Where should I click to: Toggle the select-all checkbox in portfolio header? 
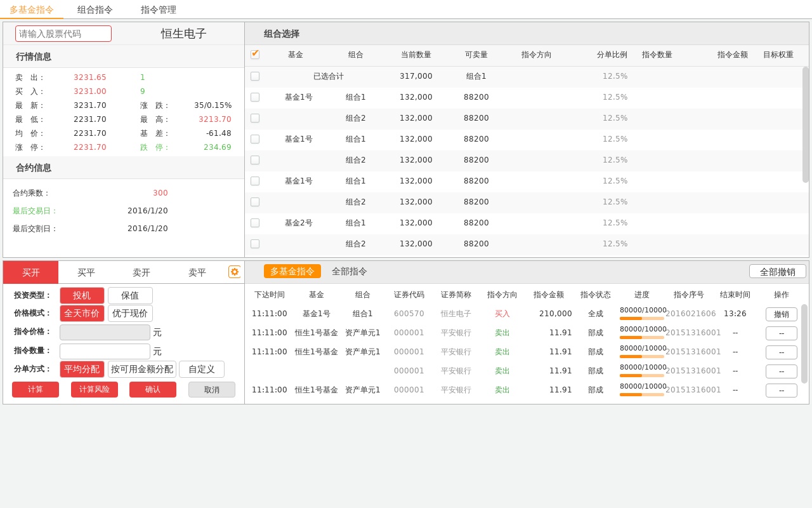pos(255,55)
